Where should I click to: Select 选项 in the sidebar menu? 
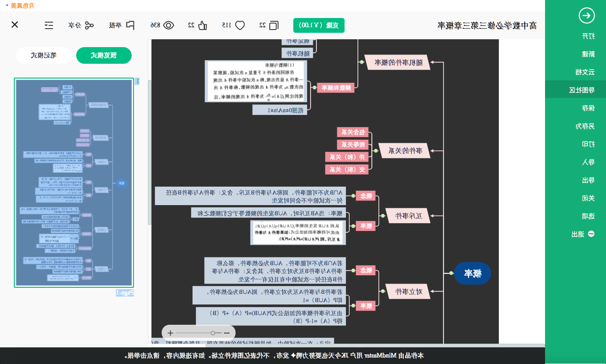(x=588, y=216)
